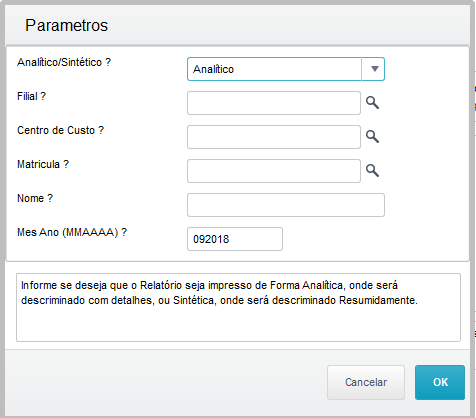Screen dimensions: 476x418
Task: Open the Filial lookup magnifier icon
Action: [x=372, y=103]
